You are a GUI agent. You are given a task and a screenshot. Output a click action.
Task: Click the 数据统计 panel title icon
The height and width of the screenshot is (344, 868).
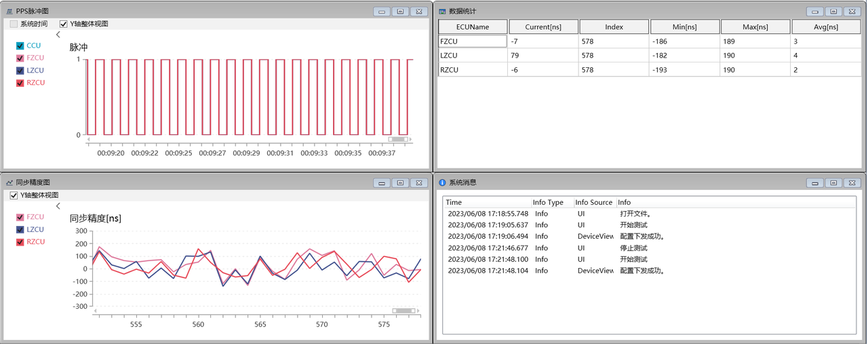point(442,12)
